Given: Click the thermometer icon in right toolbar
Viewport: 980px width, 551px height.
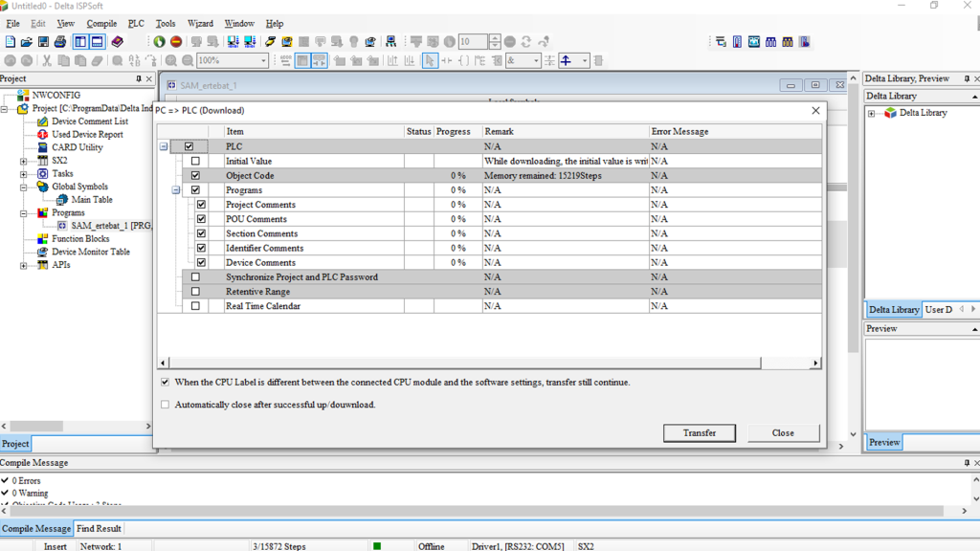Looking at the screenshot, I should coord(738,42).
